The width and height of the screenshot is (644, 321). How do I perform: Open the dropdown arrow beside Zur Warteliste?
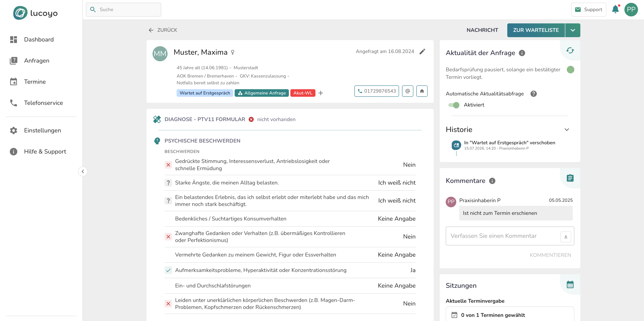coord(573,30)
